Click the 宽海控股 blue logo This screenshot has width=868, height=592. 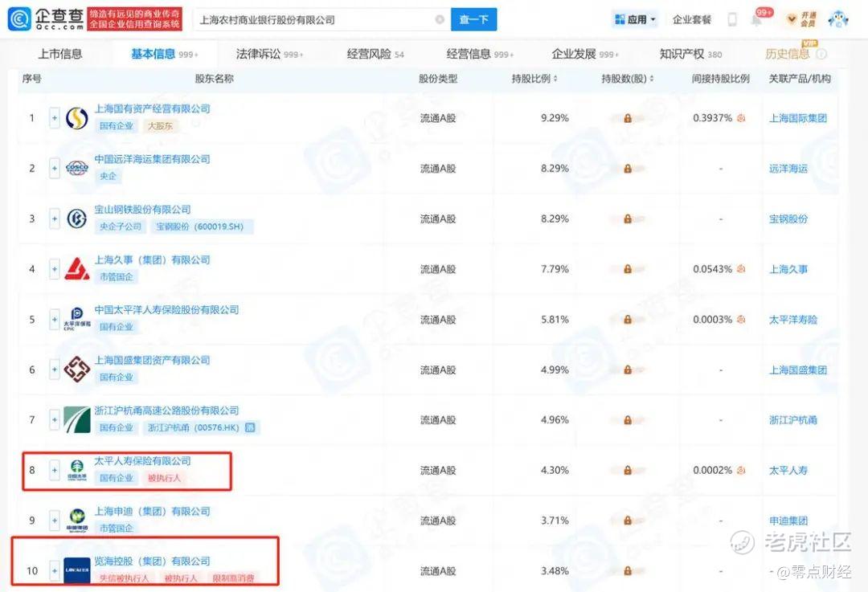[77, 570]
